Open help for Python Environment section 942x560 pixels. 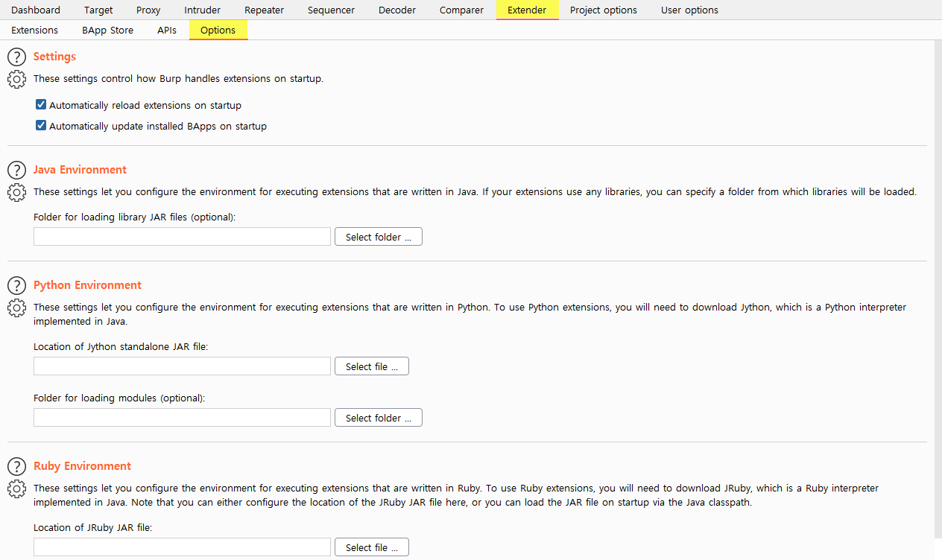tap(16, 285)
